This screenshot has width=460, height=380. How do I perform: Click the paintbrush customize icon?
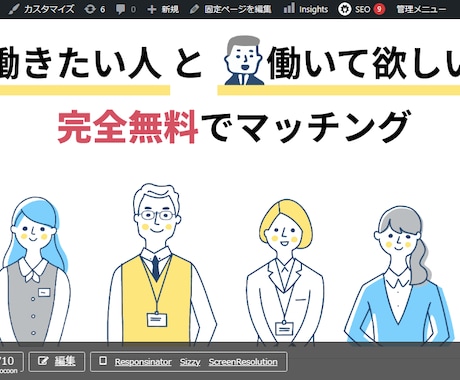pyautogui.click(x=14, y=9)
